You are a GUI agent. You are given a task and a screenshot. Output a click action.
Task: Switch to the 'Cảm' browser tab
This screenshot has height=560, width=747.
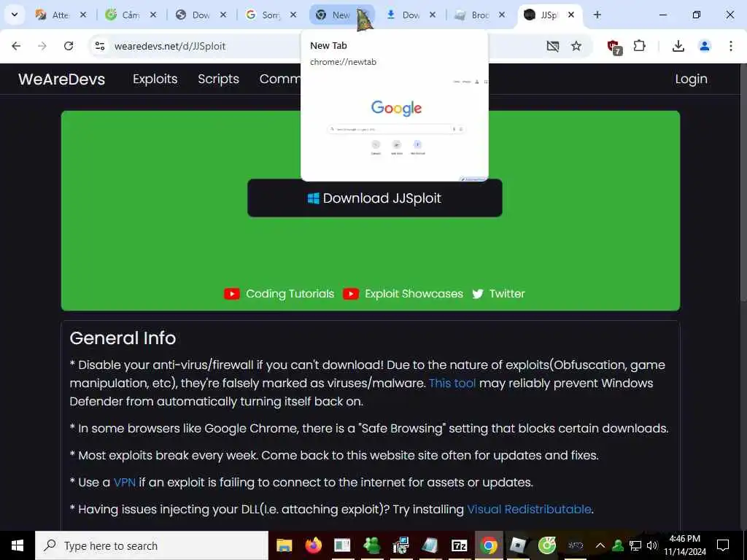[130, 15]
